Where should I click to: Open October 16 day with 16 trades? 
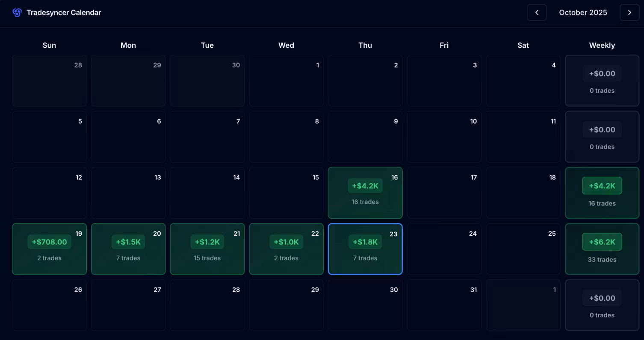pos(365,193)
